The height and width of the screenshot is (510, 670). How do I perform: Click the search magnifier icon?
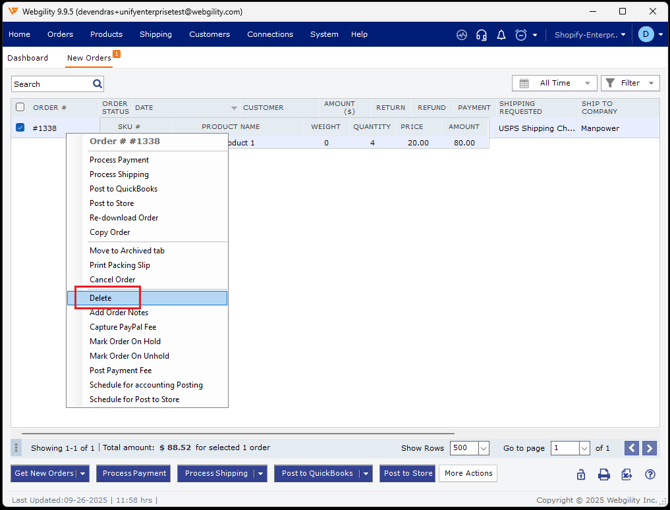(97, 84)
